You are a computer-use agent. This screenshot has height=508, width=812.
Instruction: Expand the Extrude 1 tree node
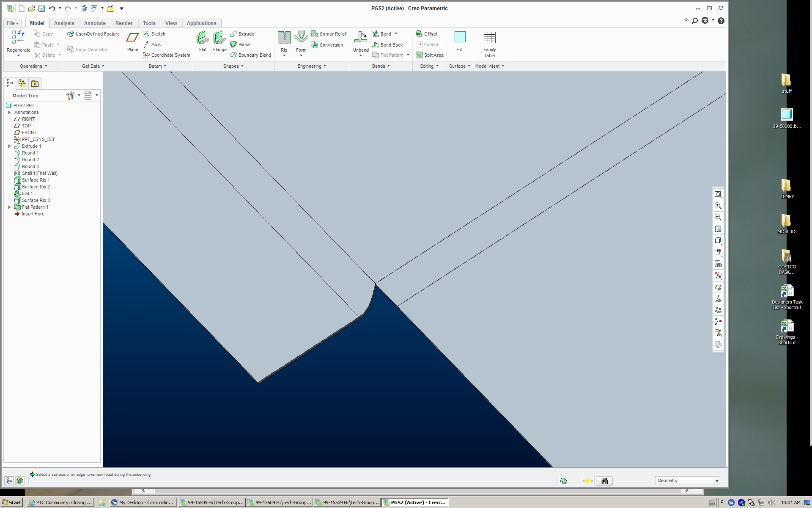tap(9, 146)
